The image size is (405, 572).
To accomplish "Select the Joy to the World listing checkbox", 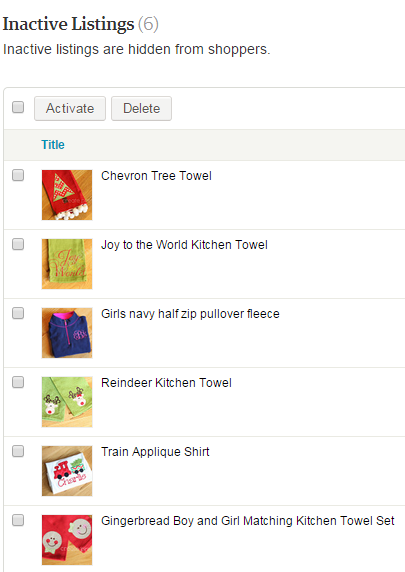I will click(x=18, y=244).
